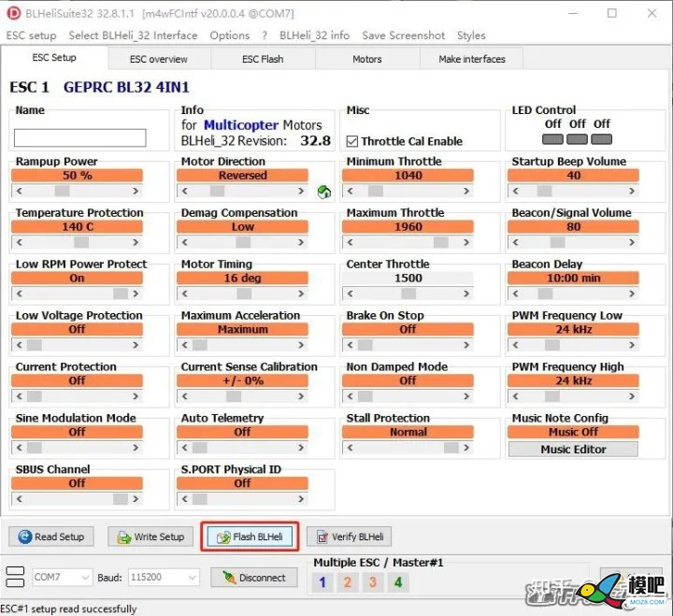Toggle ESC 1 selection button

(322, 582)
